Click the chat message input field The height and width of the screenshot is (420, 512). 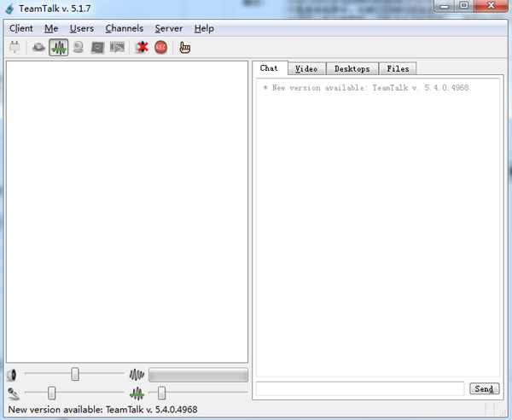point(360,388)
